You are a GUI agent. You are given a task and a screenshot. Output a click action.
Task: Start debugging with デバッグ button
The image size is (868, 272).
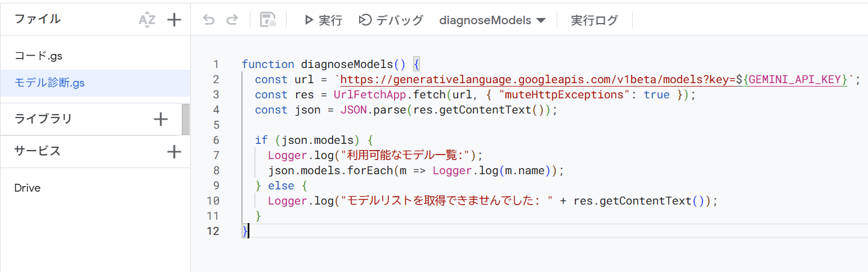[x=391, y=20]
